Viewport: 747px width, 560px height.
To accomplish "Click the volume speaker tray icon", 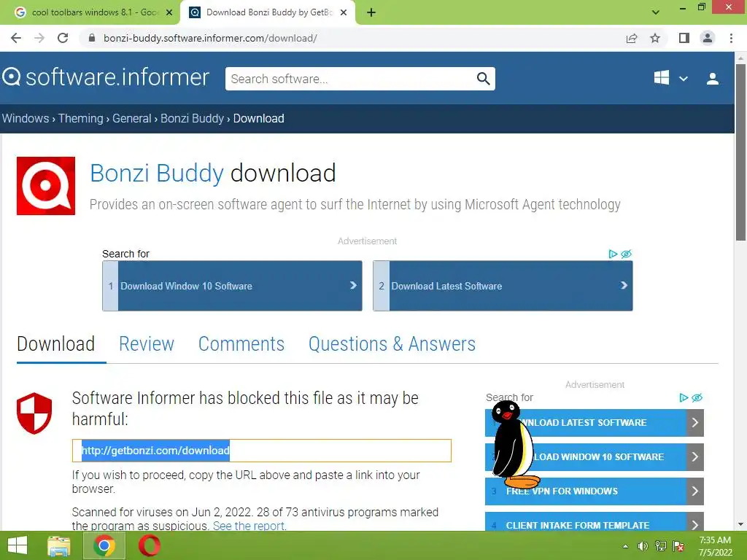I will (x=643, y=546).
